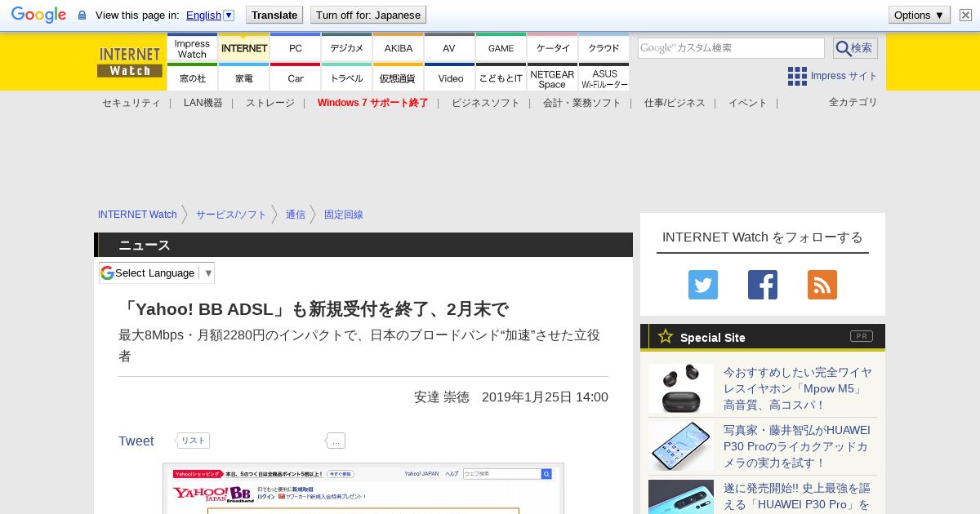Open the デジカメ category tab

click(347, 49)
